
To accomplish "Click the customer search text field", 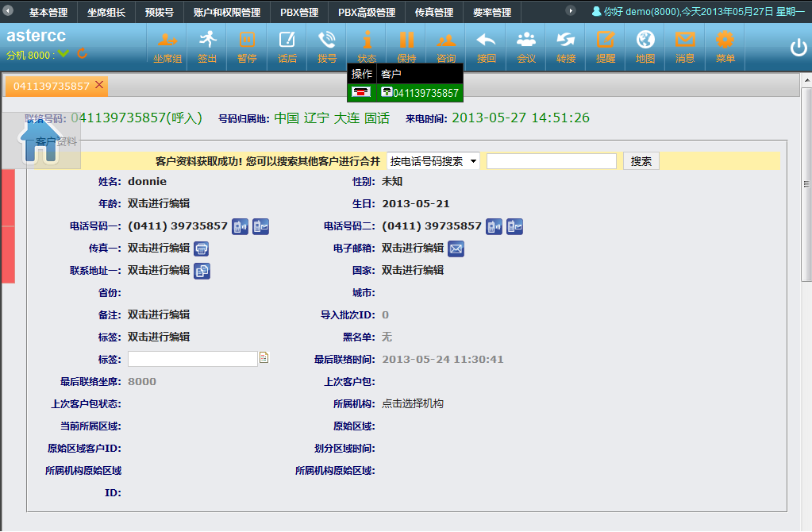I will coord(551,161).
